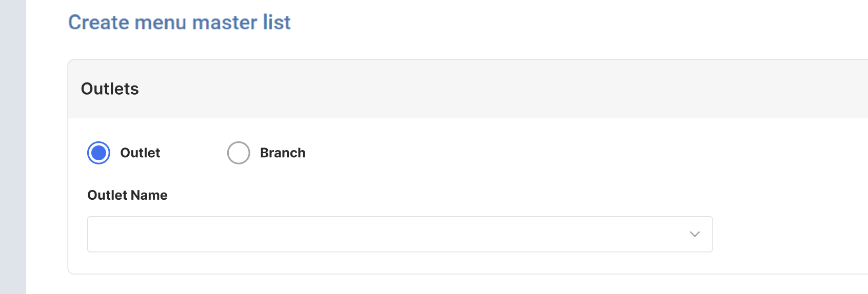The height and width of the screenshot is (294, 868).
Task: Select the Branch radio button
Action: click(239, 153)
